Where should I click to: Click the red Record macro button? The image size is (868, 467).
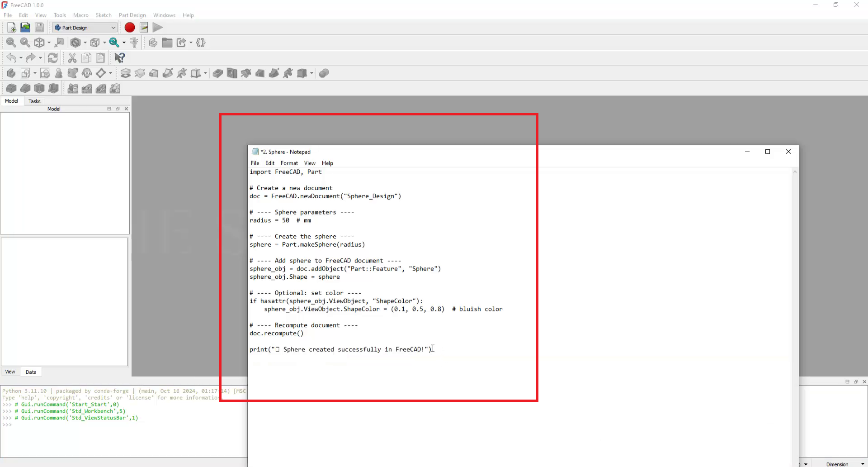129,28
